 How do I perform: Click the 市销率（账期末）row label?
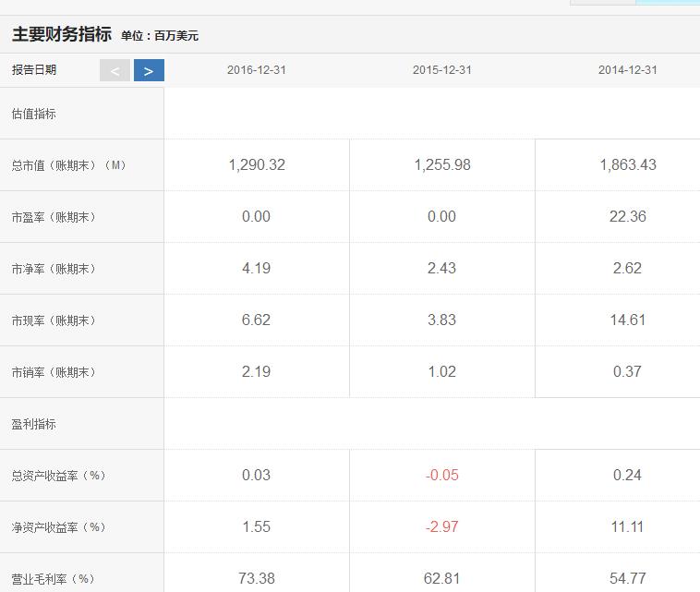[54, 372]
